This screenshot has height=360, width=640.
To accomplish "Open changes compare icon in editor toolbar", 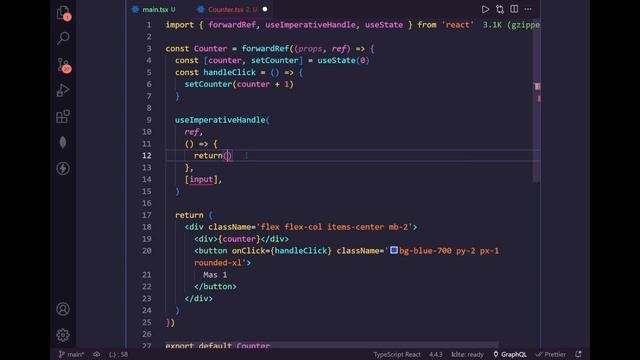I will click(500, 9).
